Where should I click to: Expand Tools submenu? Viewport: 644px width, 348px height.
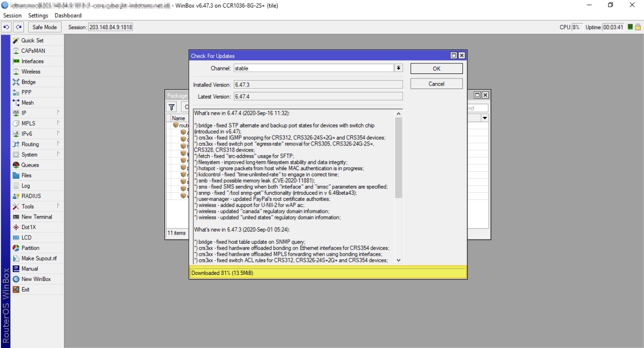(x=58, y=206)
